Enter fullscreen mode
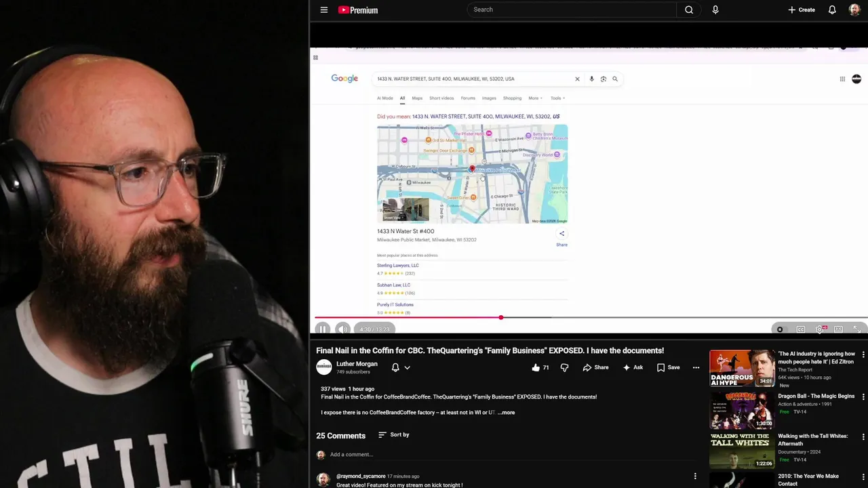Image resolution: width=868 pixels, height=488 pixels. pyautogui.click(x=857, y=329)
